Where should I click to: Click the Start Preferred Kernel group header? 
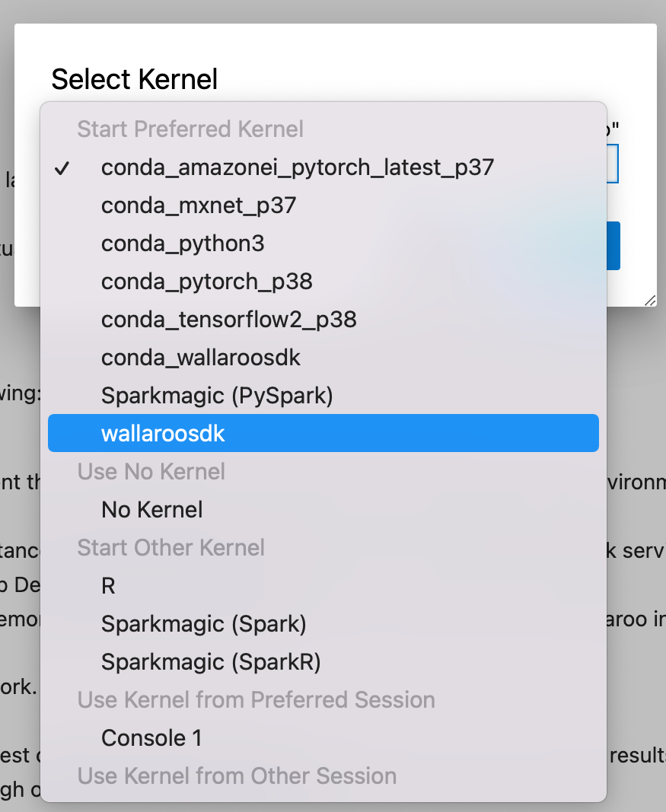(x=190, y=129)
